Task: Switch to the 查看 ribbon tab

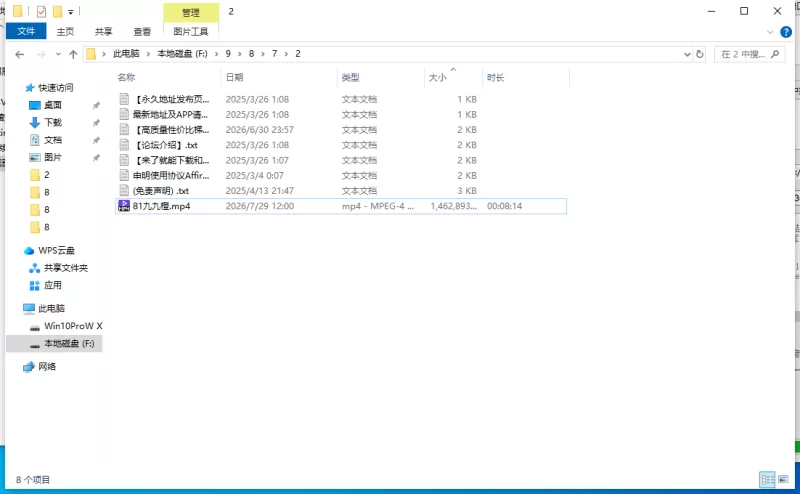Action: pos(142,32)
